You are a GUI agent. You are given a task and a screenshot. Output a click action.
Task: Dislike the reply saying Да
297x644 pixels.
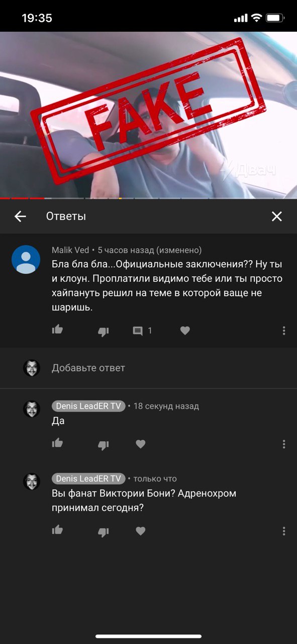pyautogui.click(x=103, y=445)
